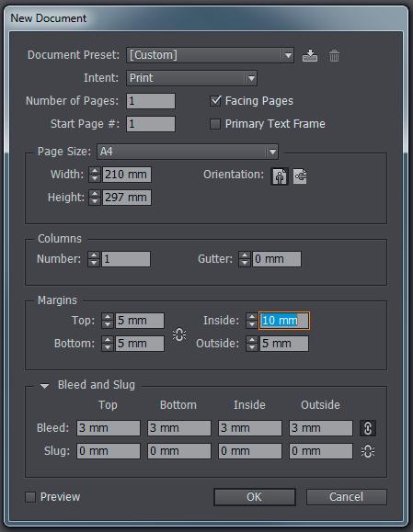Viewport: 413px width, 532px height.
Task: Select landscape orientation icon
Action: (x=300, y=176)
